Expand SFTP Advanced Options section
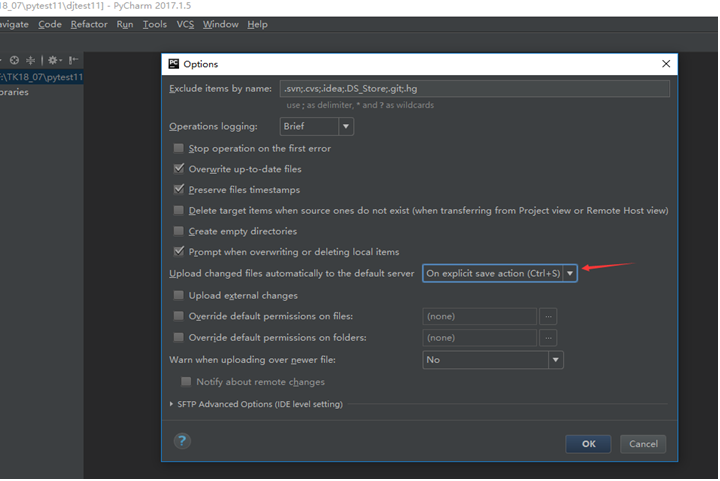The image size is (720, 481). (x=171, y=404)
